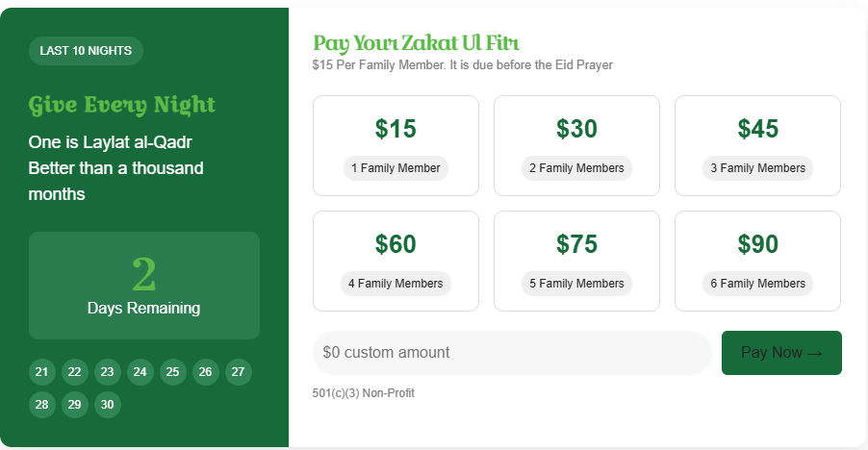Select the $15 one family member card
Image resolution: width=868 pixels, height=450 pixels.
[x=396, y=145]
